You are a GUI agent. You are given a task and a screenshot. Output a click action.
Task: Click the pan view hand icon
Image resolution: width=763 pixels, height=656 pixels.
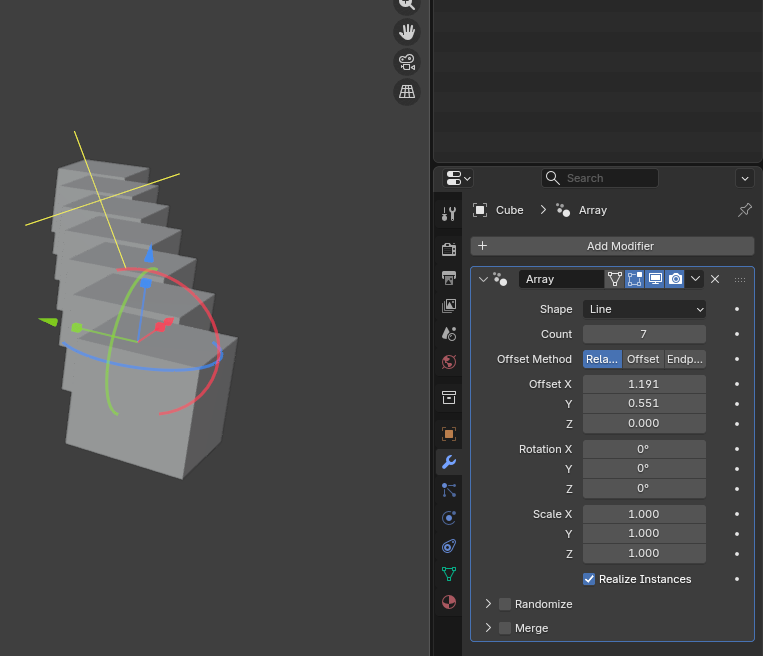[x=407, y=32]
